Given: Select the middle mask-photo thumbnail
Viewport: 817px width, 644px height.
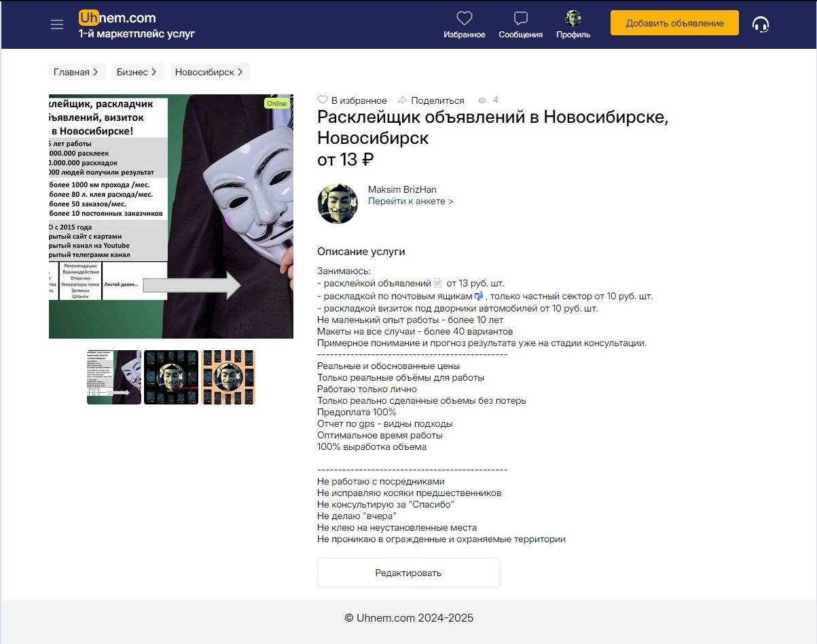Looking at the screenshot, I should tap(170, 377).
